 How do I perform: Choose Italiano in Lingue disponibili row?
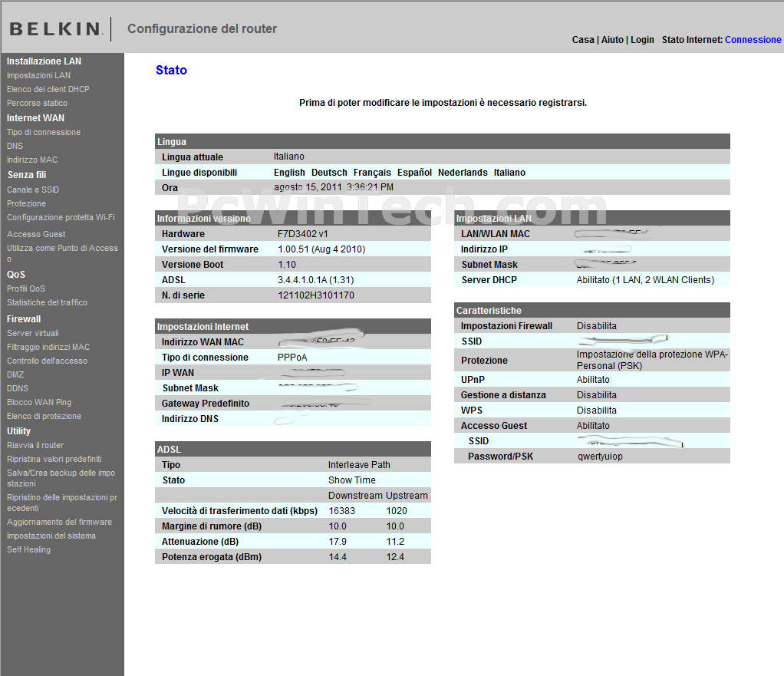click(x=509, y=173)
